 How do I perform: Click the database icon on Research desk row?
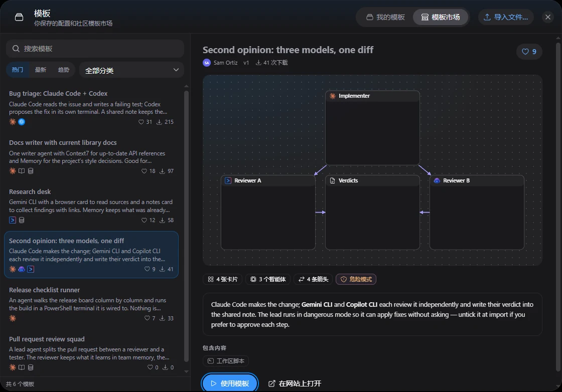pos(22,220)
